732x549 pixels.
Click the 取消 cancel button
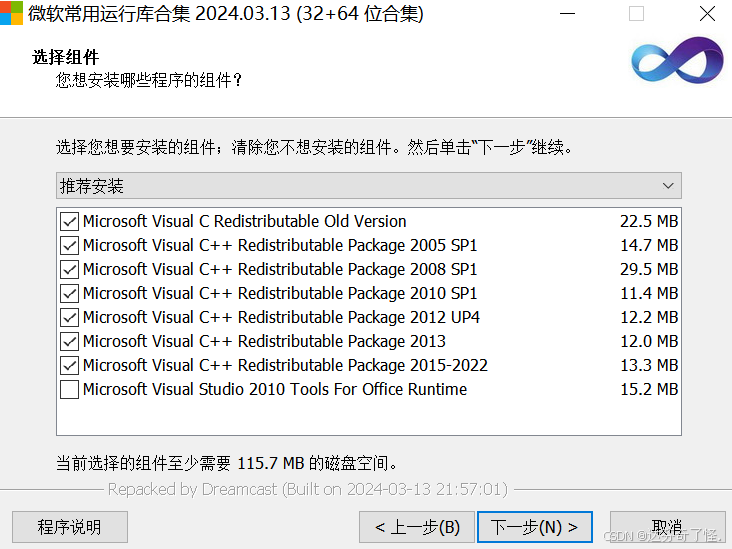click(x=668, y=527)
